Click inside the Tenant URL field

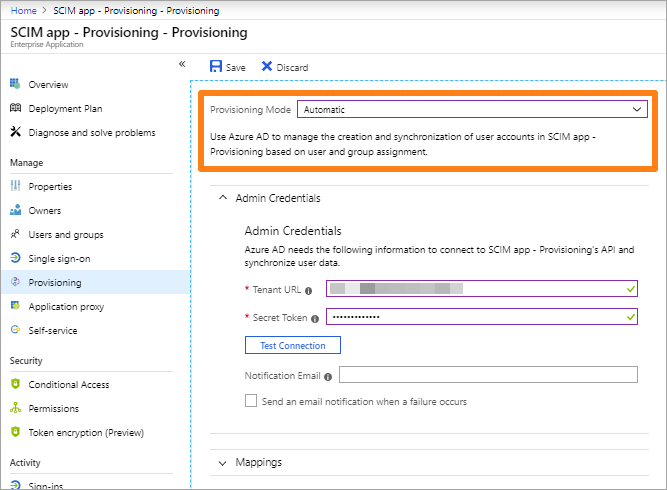tap(482, 288)
